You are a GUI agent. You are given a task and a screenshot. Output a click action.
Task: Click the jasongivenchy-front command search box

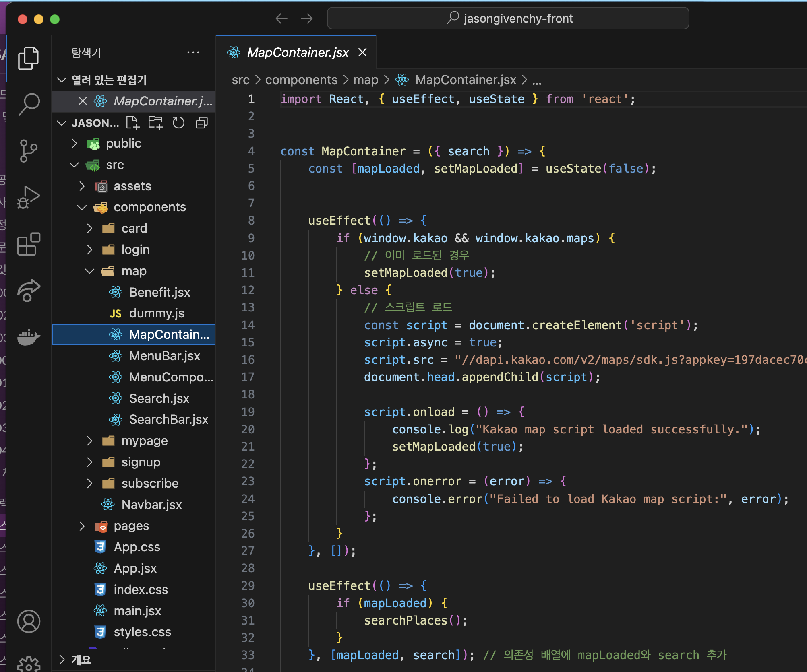[508, 19]
